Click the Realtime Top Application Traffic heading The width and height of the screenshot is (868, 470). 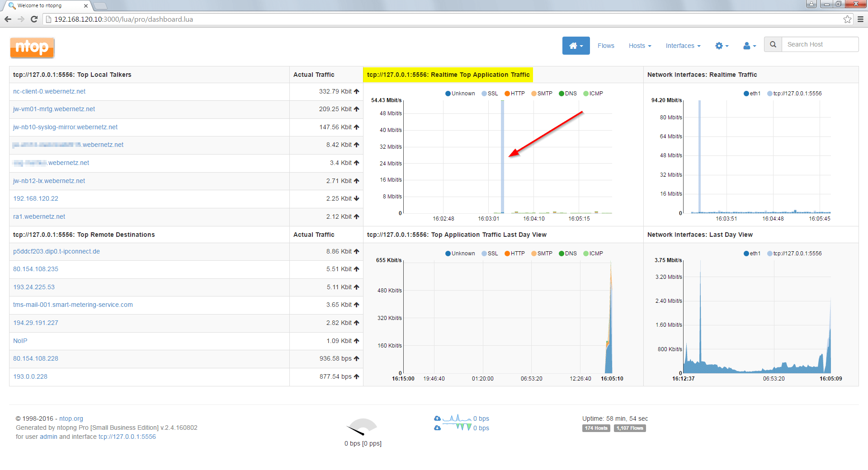click(x=448, y=75)
